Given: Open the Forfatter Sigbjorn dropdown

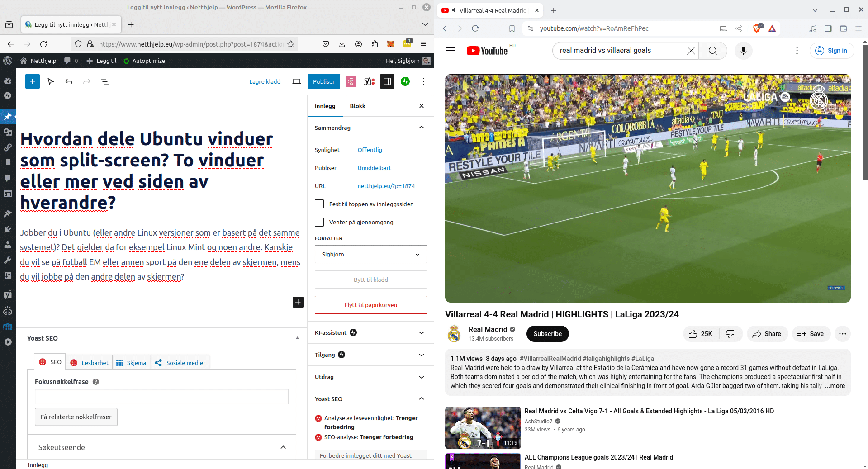Looking at the screenshot, I should (x=371, y=254).
